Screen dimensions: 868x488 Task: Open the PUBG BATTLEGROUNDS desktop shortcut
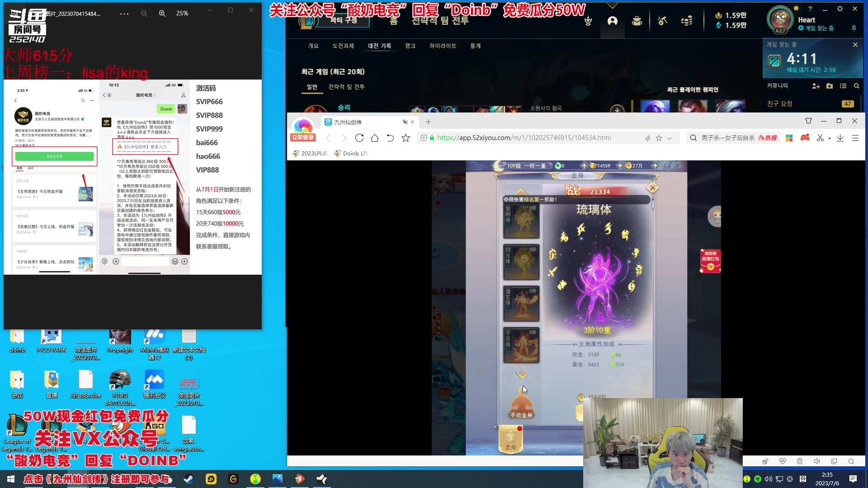(120, 388)
